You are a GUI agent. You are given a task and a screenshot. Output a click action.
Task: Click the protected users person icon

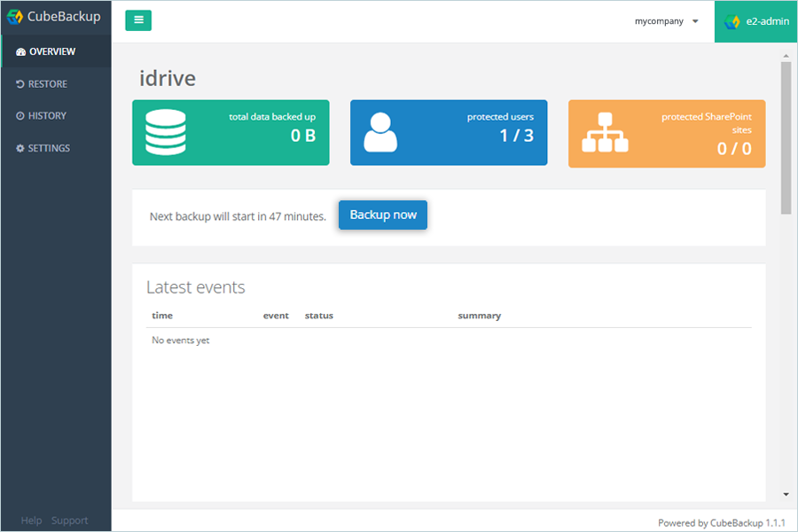[x=380, y=132]
